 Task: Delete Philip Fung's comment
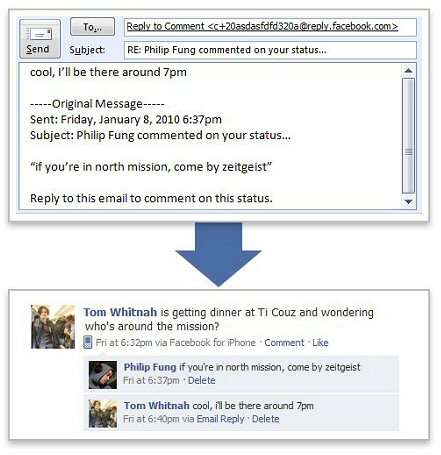[x=202, y=380]
